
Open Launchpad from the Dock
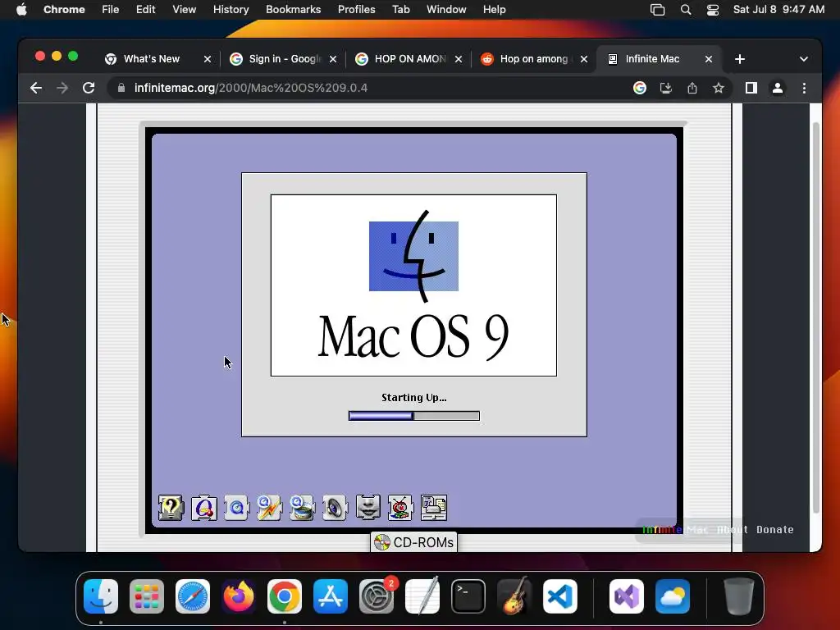click(147, 596)
